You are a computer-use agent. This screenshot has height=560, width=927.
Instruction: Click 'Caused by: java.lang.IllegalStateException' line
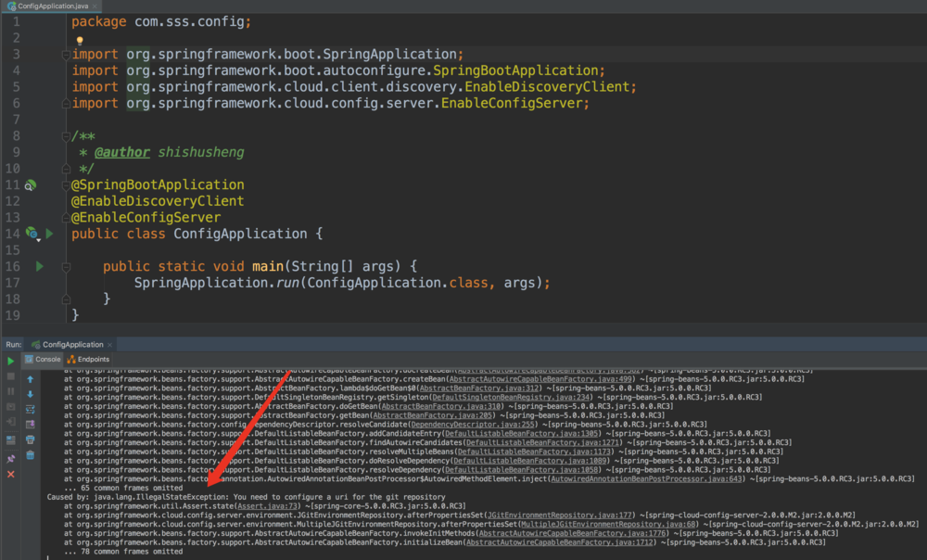tap(246, 497)
